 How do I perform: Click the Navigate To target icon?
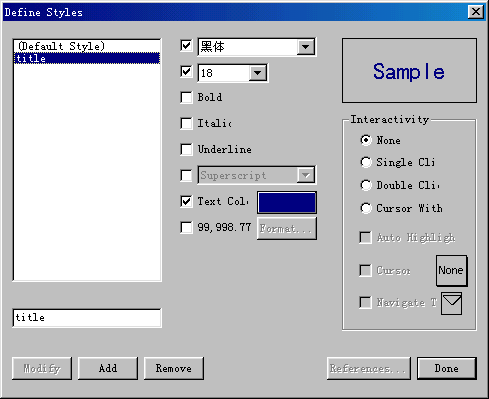click(451, 303)
